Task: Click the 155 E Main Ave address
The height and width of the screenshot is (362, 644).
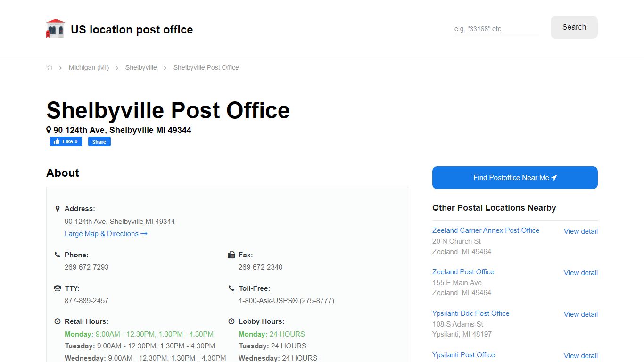Action: pos(457,283)
